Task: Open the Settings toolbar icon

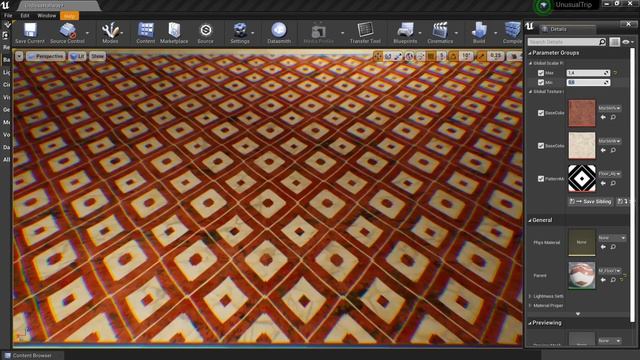Action: point(240,33)
